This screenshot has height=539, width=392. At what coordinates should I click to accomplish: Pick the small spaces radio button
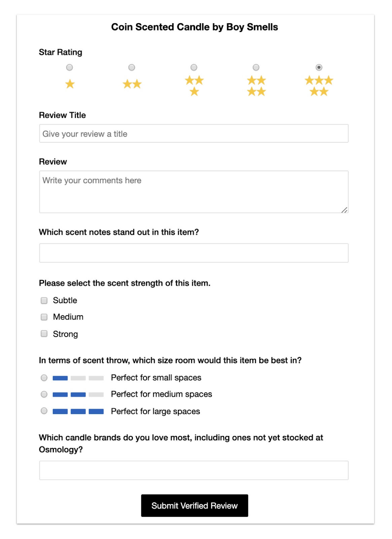pos(44,378)
